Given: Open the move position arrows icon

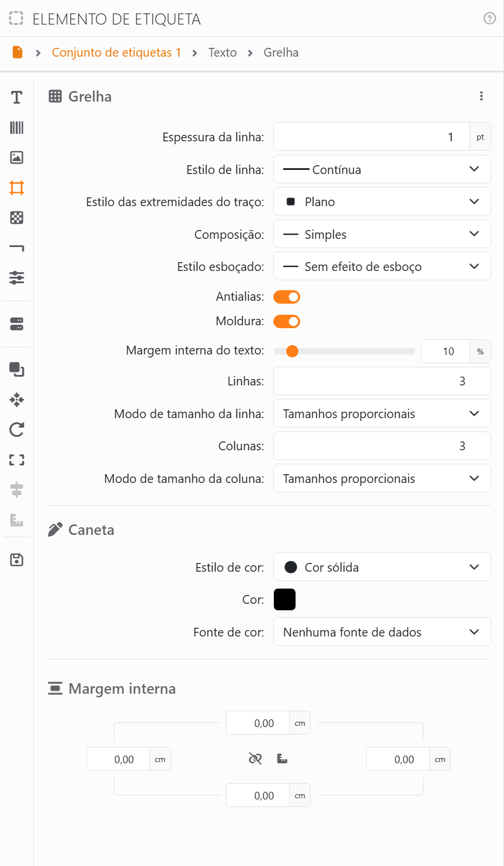Looking at the screenshot, I should (16, 400).
